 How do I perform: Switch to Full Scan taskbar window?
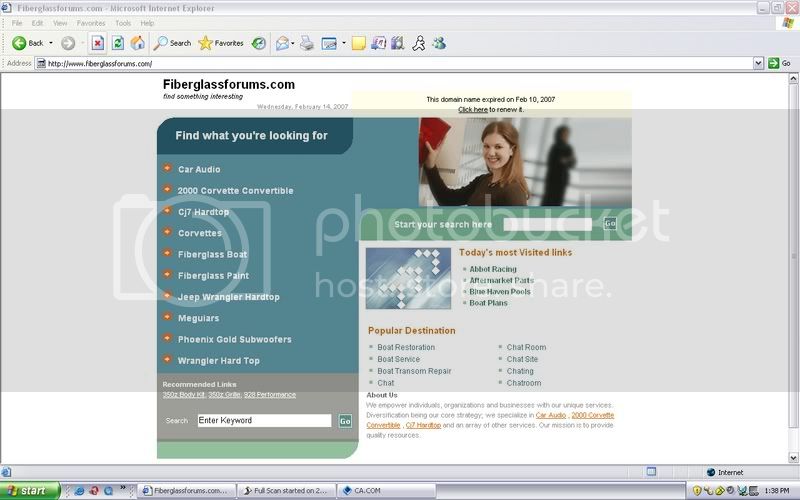point(287,491)
